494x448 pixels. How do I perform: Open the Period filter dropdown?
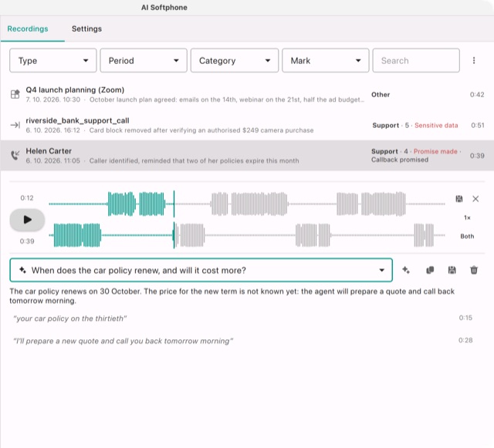(x=144, y=60)
